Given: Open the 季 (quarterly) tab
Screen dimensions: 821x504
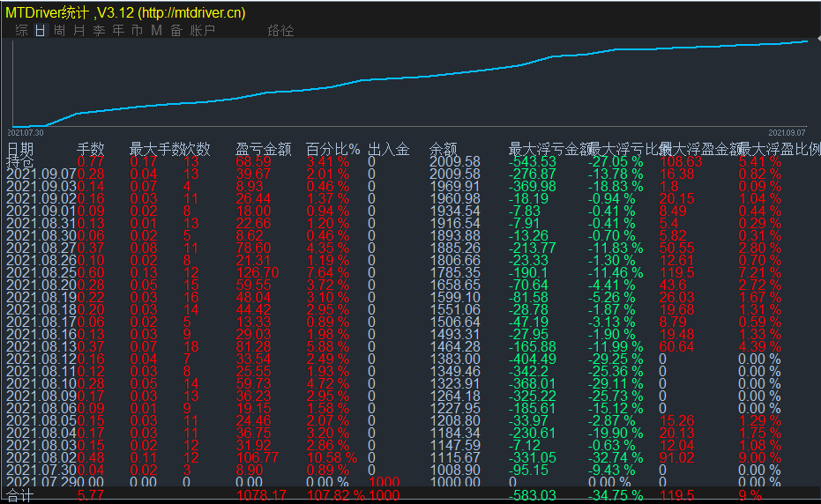Looking at the screenshot, I should (x=99, y=31).
